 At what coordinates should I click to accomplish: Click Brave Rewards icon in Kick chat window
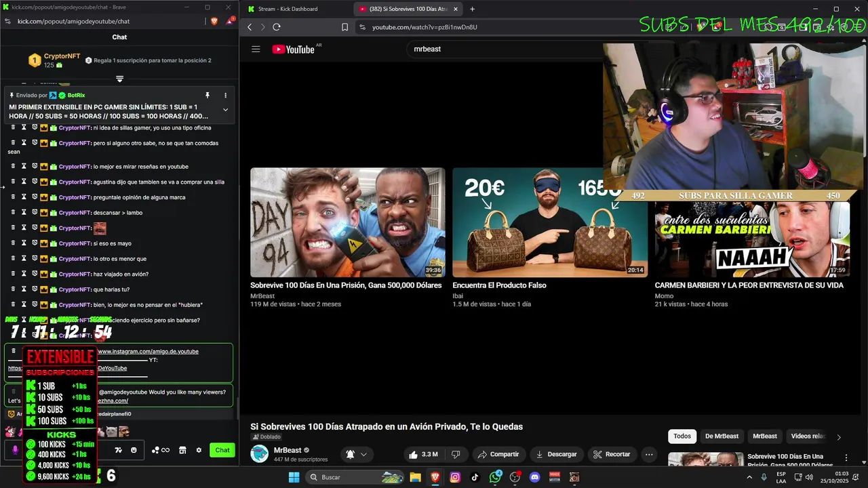click(x=229, y=21)
